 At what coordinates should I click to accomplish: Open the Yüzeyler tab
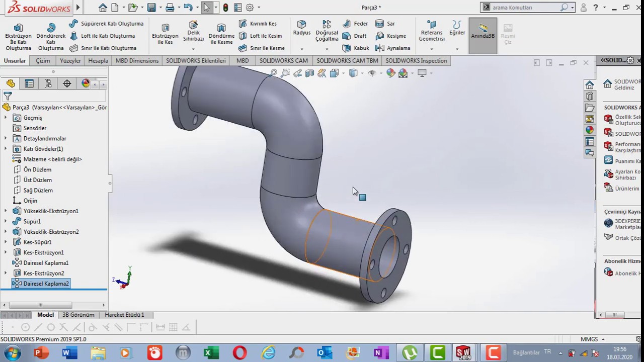[70, 61]
